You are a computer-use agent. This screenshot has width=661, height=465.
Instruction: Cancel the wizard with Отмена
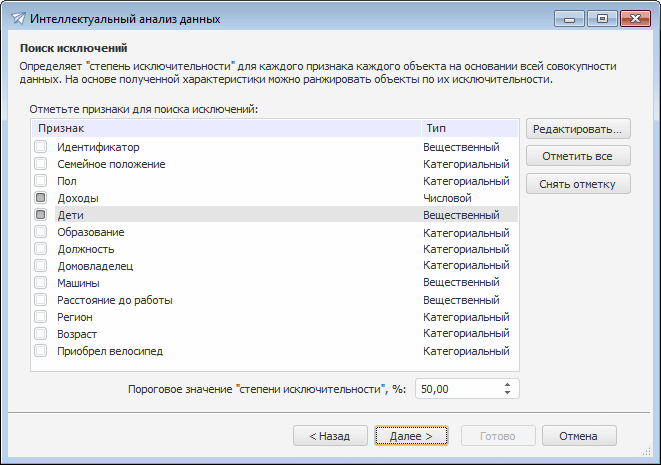click(x=579, y=436)
